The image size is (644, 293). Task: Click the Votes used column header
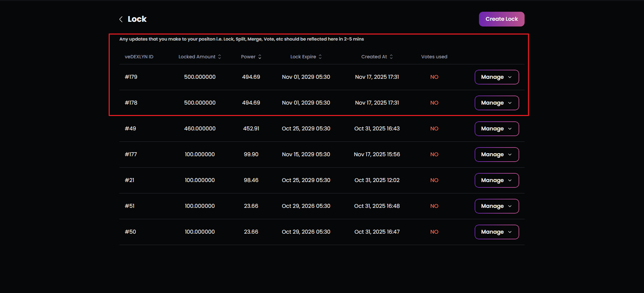click(x=434, y=57)
